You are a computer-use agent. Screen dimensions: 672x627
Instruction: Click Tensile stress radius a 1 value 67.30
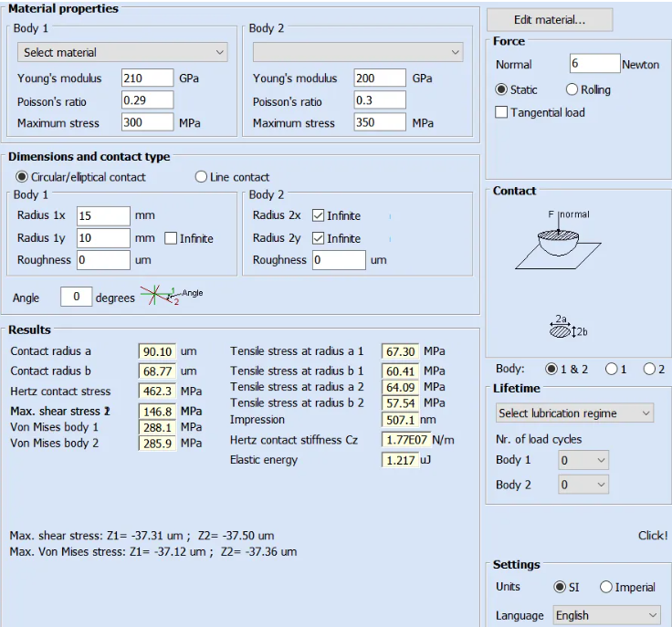(x=400, y=351)
